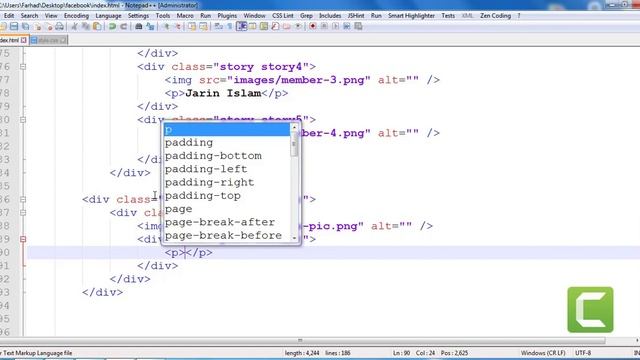Click 'Jarin Islam' text on line 78
Image resolution: width=640 pixels, height=360 pixels.
point(223,93)
